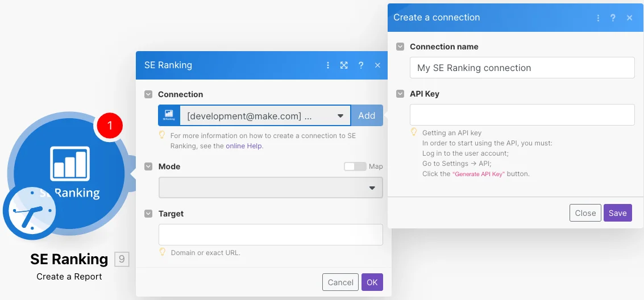Open the connection selection dropdown
Image resolution: width=644 pixels, height=300 pixels.
265,116
